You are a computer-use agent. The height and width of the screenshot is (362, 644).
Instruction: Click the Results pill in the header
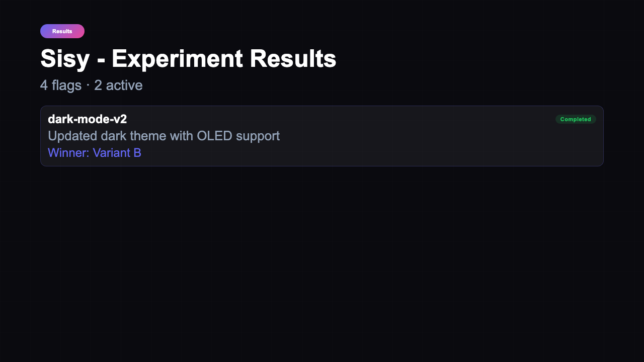pos(62,31)
